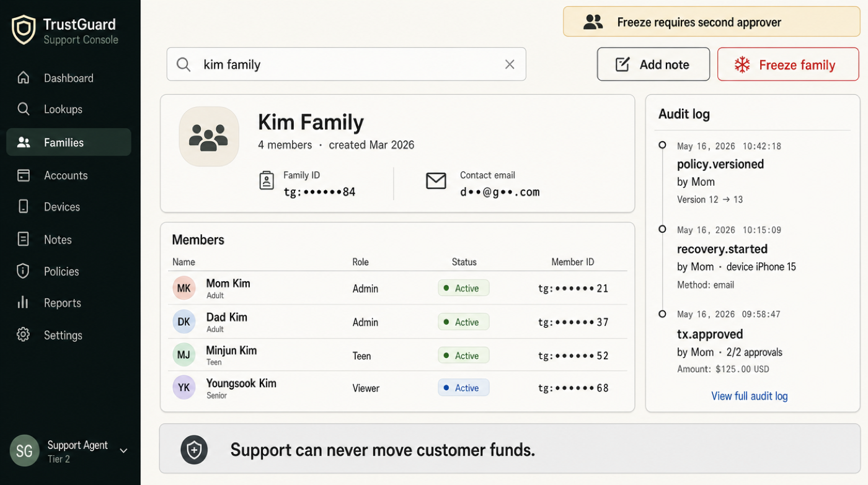Click the Role column header
This screenshot has width=868, height=485.
(360, 262)
